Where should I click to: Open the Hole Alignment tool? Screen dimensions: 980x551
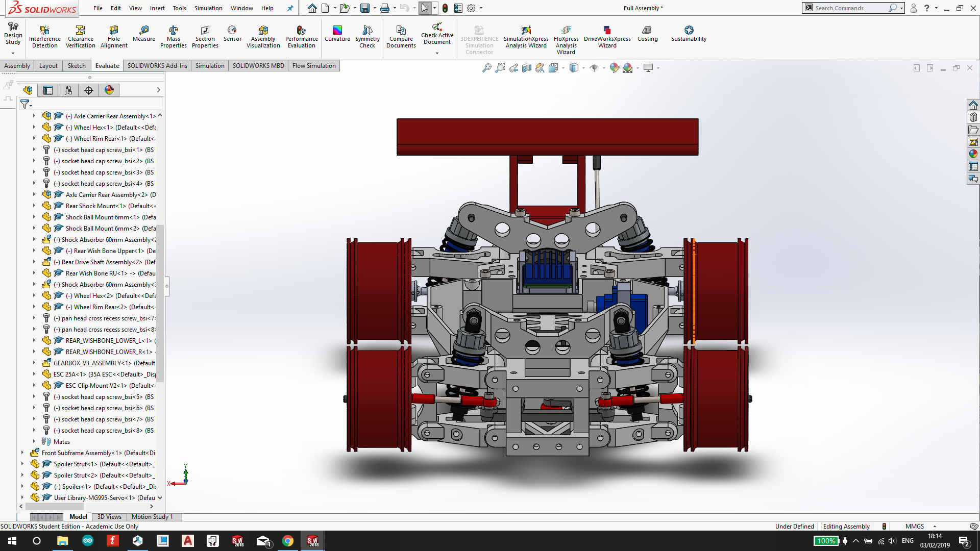point(113,37)
